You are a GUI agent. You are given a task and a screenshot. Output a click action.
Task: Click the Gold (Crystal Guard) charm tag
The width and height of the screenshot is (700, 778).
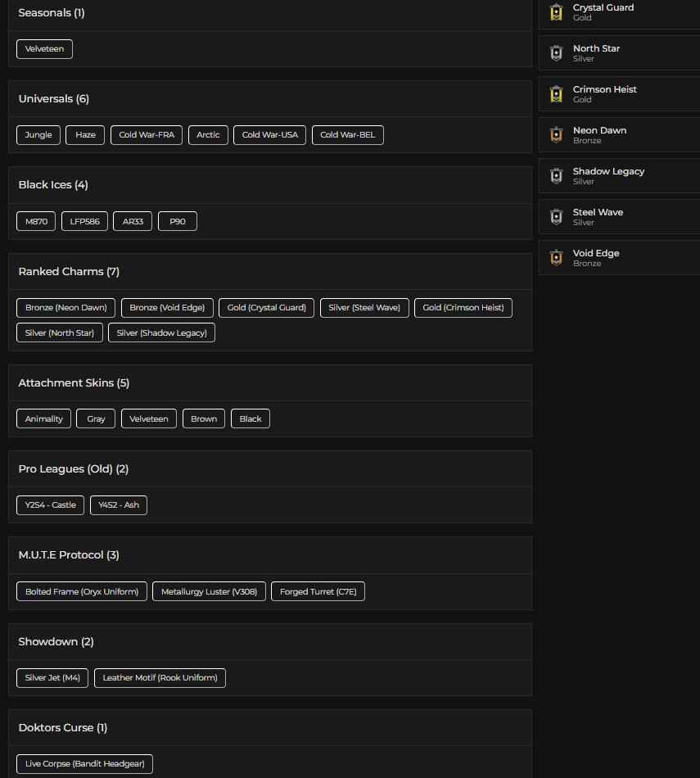click(267, 307)
